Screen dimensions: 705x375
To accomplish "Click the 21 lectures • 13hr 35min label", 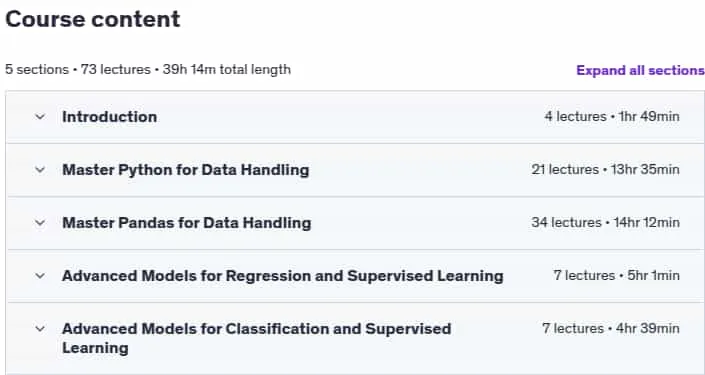I will coord(605,170).
